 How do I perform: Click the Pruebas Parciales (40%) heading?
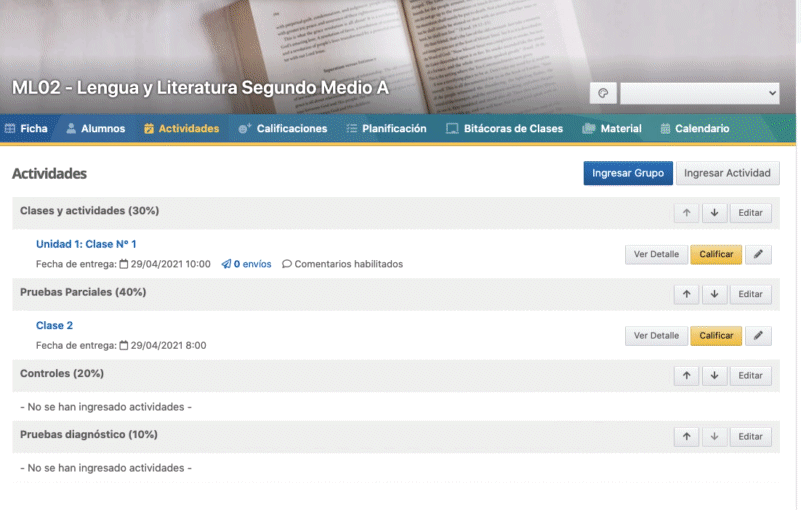coord(83,292)
